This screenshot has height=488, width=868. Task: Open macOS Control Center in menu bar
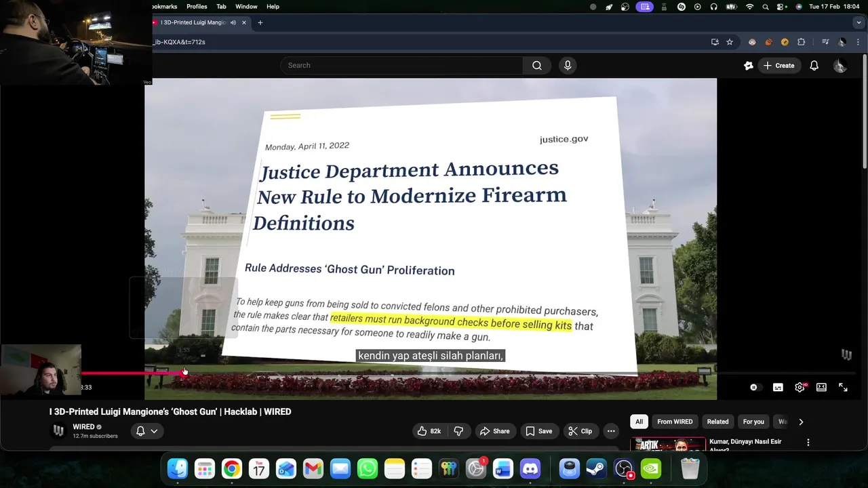pos(781,6)
